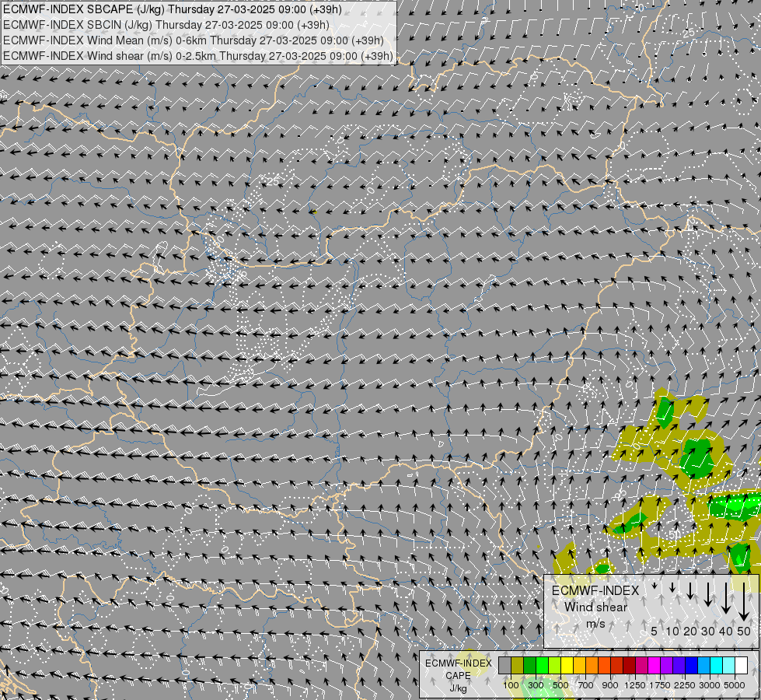Pick the magenta CAPE legend swatch
The width and height of the screenshot is (761, 700).
[655, 665]
